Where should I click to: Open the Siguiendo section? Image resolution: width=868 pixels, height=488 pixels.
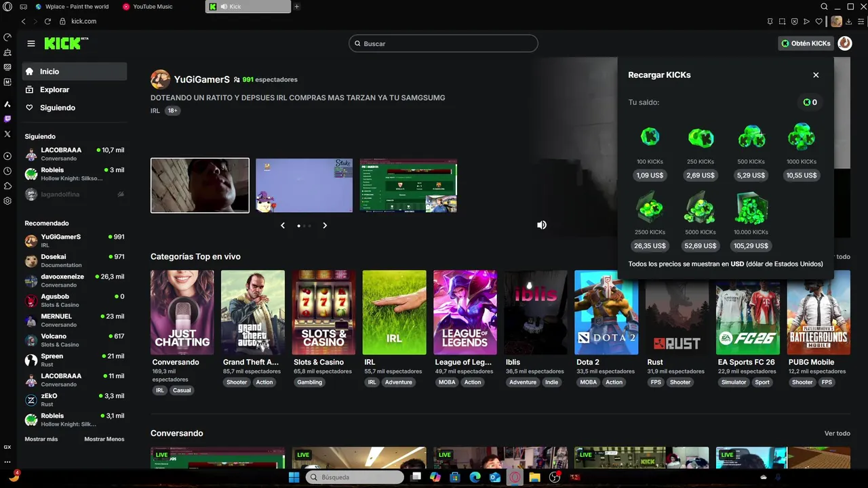click(x=75, y=108)
